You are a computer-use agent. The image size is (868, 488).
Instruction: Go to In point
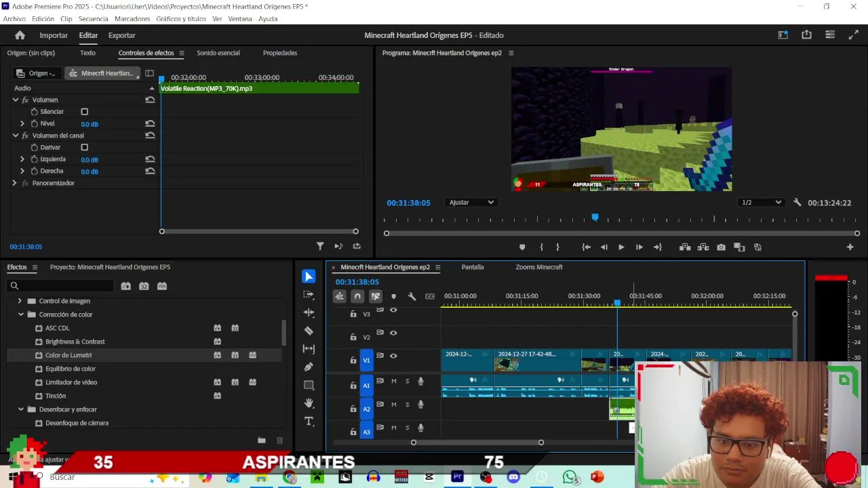tap(586, 247)
